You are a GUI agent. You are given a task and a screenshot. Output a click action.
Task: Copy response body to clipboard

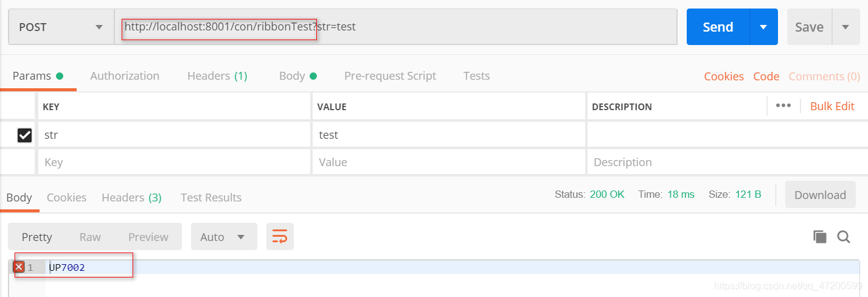coord(819,237)
